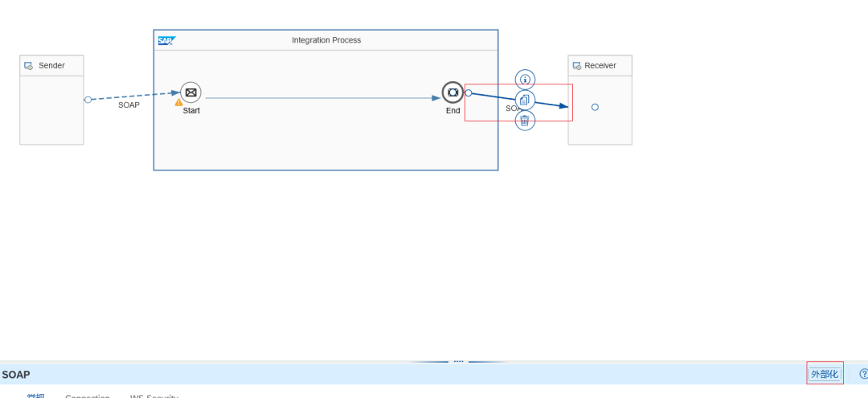Click the 外部化 button
The image size is (868, 398).
coord(825,374)
